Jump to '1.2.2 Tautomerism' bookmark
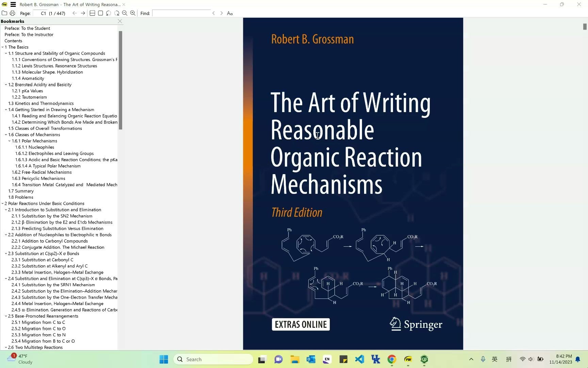The height and width of the screenshot is (368, 588). 29,97
